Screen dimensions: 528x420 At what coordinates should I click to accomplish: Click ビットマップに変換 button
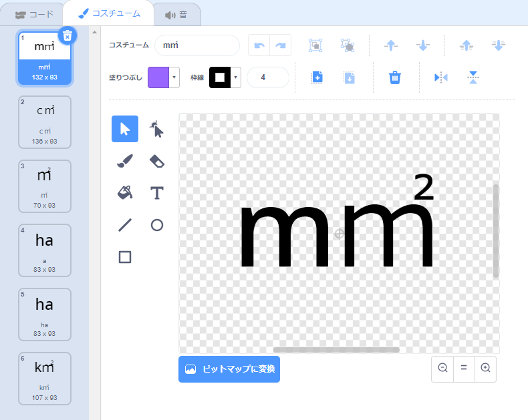point(229,369)
